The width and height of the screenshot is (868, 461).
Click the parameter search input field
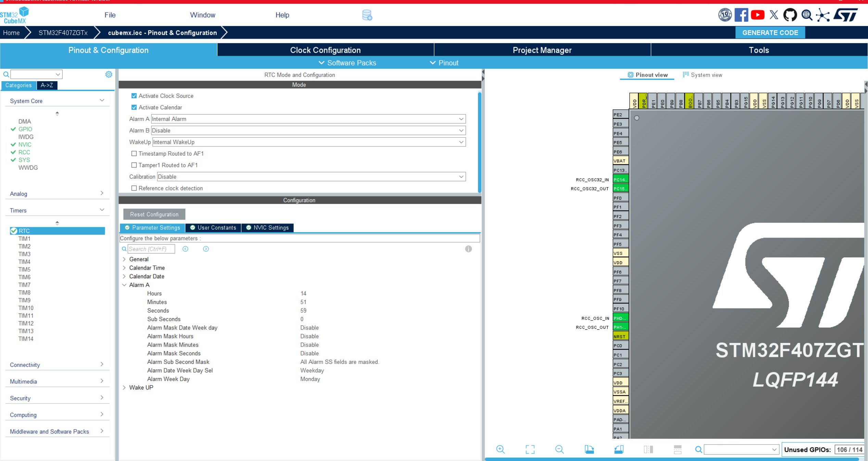151,249
